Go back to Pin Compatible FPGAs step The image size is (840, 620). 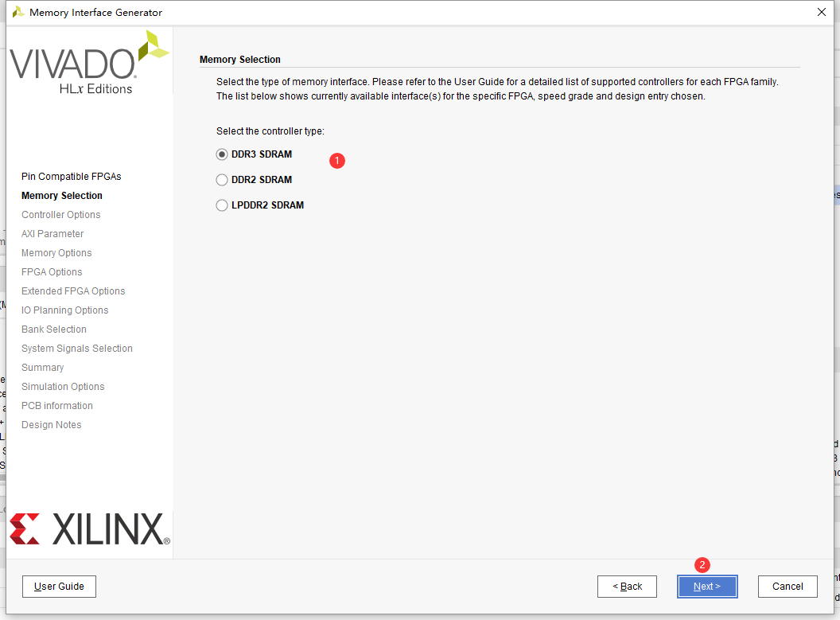click(x=627, y=587)
